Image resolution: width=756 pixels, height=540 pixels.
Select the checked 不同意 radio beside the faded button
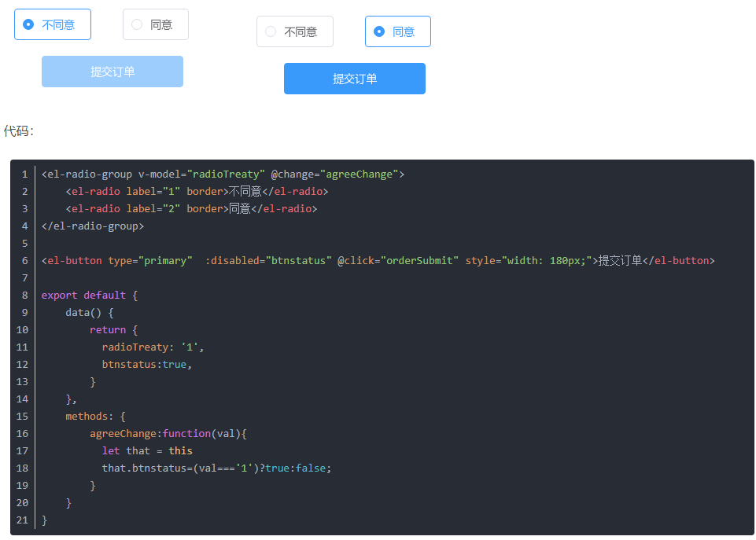(x=53, y=24)
